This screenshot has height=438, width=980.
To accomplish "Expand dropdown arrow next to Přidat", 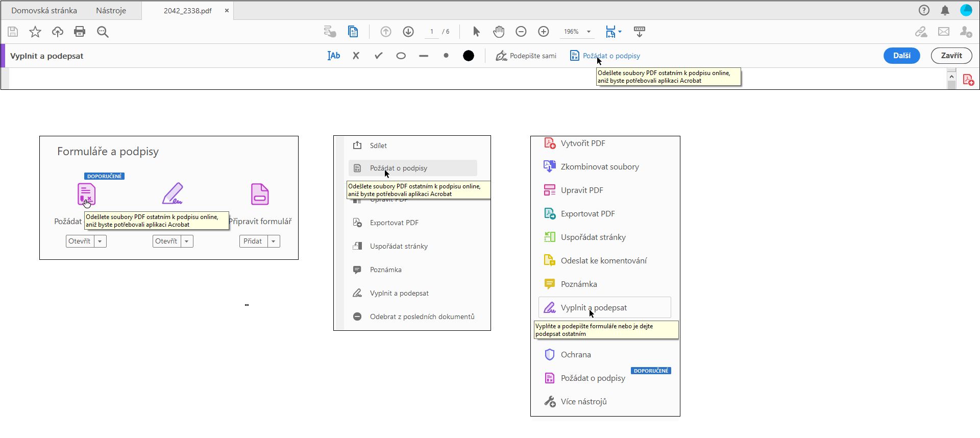I will pyautogui.click(x=274, y=241).
